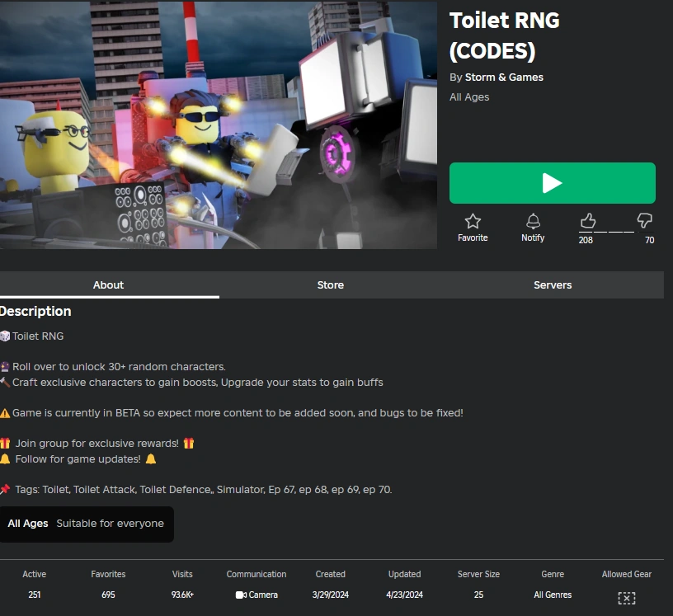Open the Servers tab

pos(553,284)
